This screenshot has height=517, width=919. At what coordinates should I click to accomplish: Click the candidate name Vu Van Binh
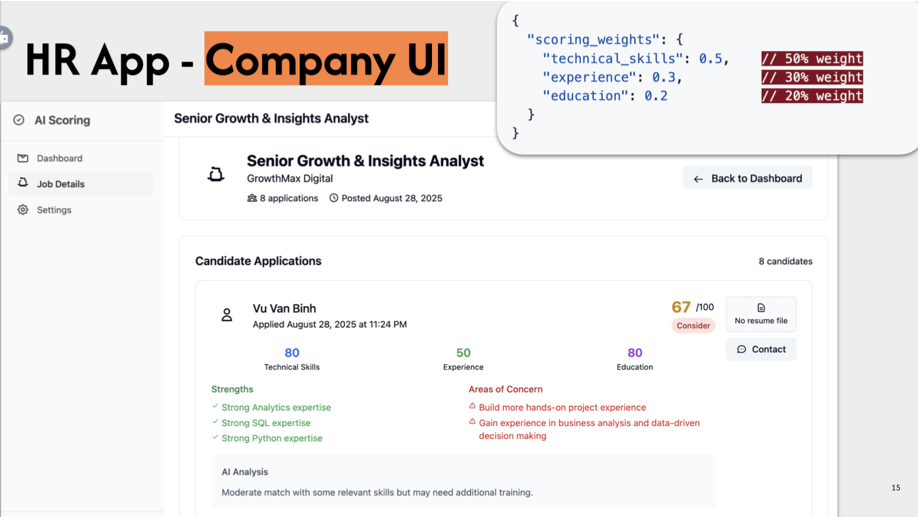(284, 308)
